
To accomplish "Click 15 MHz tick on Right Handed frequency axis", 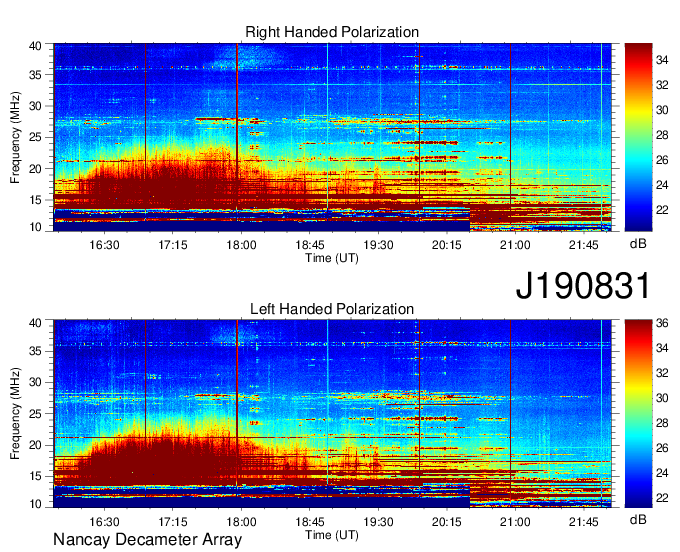I will 35,200.
